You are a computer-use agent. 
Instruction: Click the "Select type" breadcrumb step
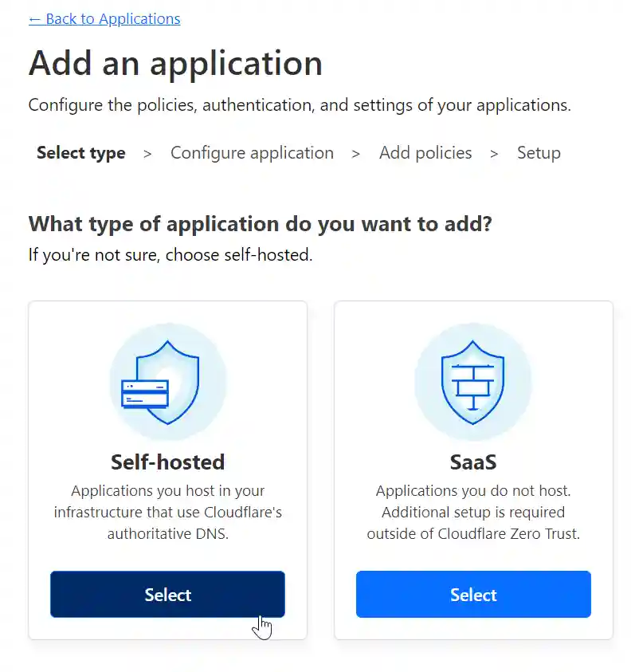click(80, 152)
